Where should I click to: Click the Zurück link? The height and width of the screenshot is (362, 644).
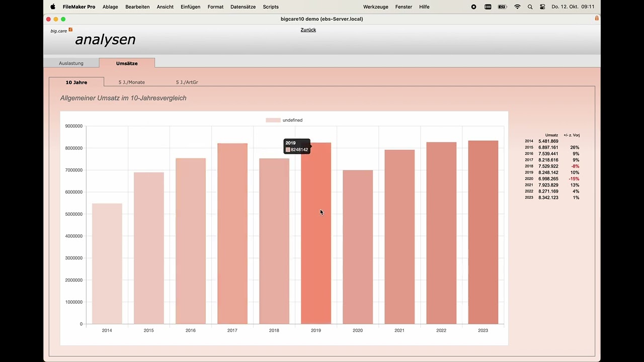point(308,30)
